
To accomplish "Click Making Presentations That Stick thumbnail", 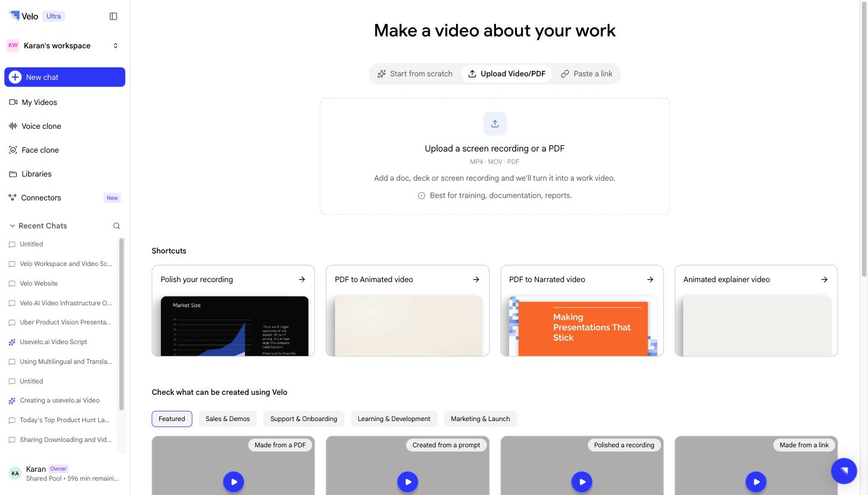I will [583, 326].
